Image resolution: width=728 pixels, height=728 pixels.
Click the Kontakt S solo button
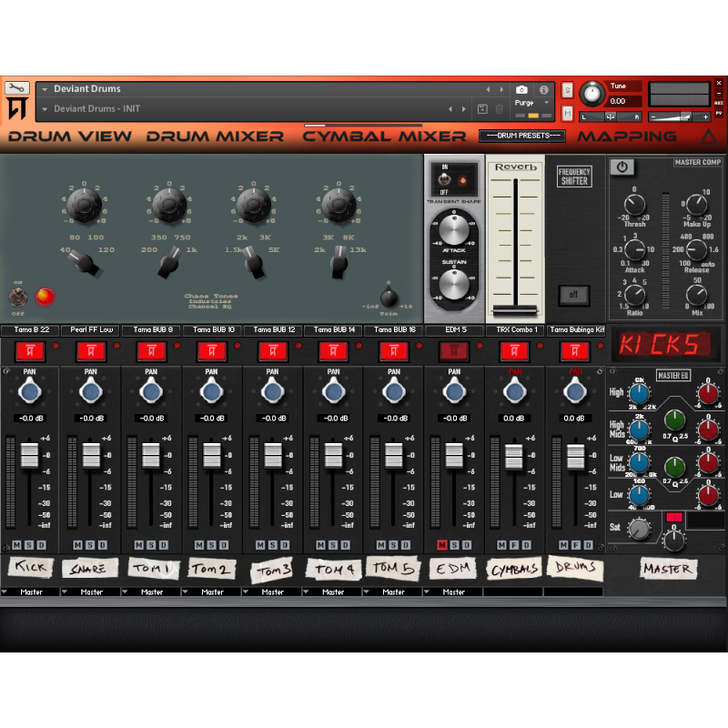(x=567, y=90)
